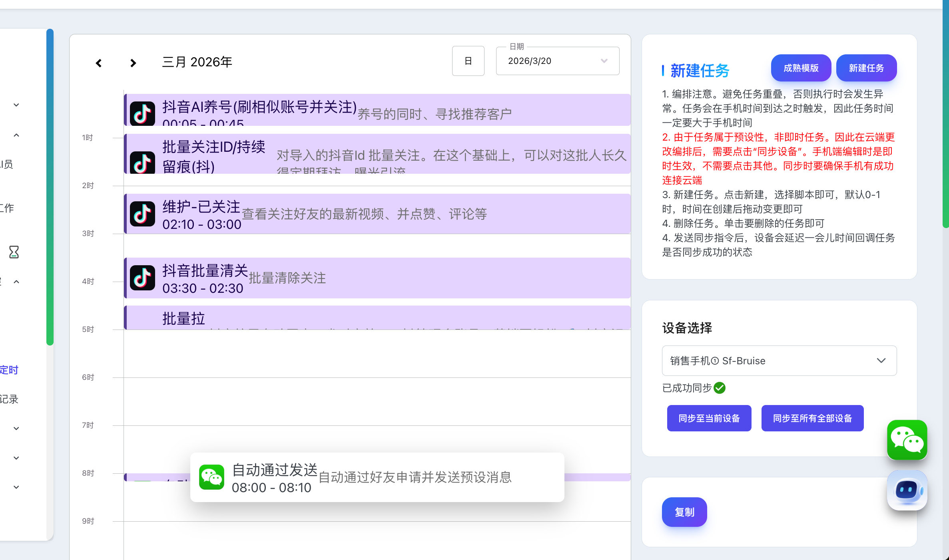The width and height of the screenshot is (949, 560).
Task: Click the 日 day view button
Action: coord(468,61)
